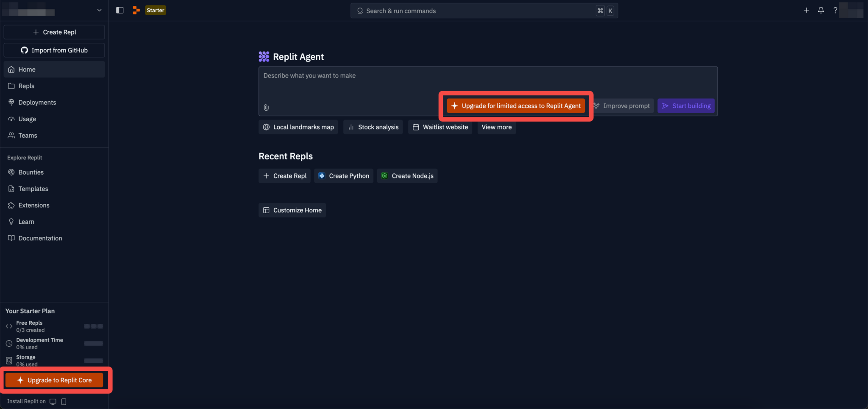This screenshot has width=868, height=409.
Task: Open Bounties under Explore Replit
Action: [31, 173]
